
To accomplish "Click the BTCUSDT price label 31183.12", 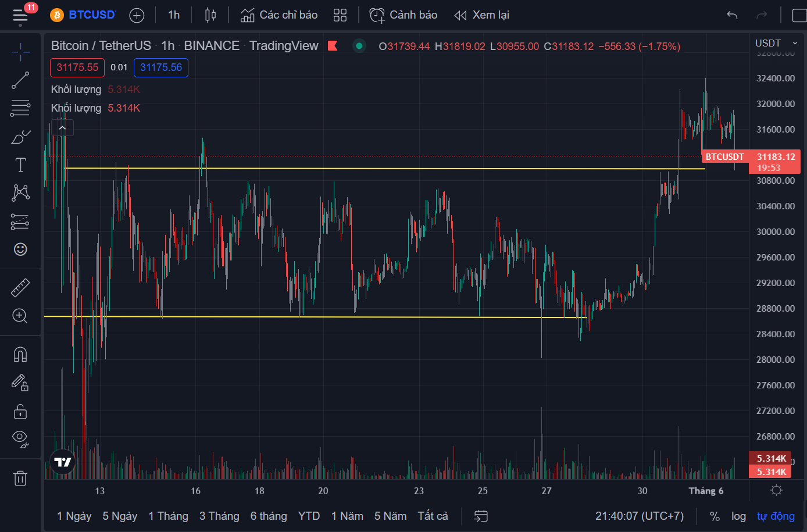I will pos(751,162).
